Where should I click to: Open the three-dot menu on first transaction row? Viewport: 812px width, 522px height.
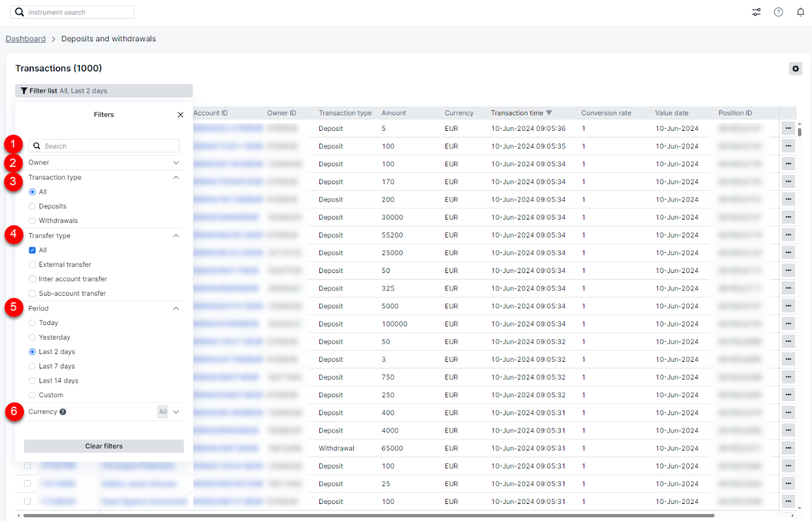(x=788, y=128)
